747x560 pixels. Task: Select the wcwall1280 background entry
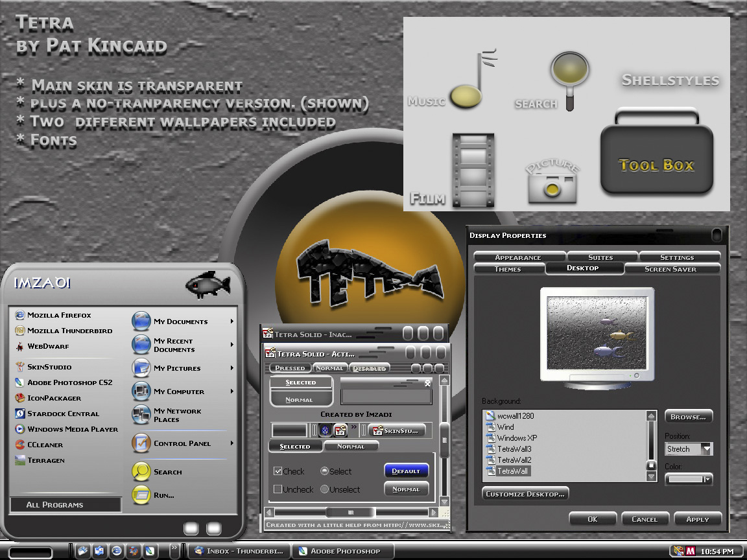510,415
